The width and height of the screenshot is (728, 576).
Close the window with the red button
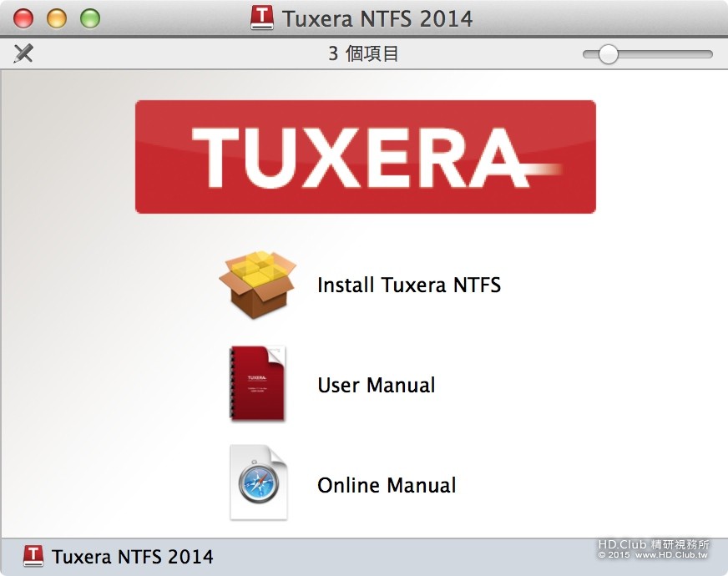(x=23, y=18)
